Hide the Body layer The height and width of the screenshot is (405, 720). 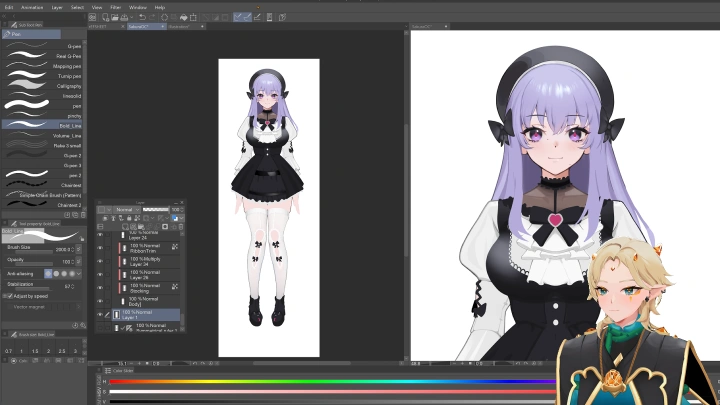[100, 301]
